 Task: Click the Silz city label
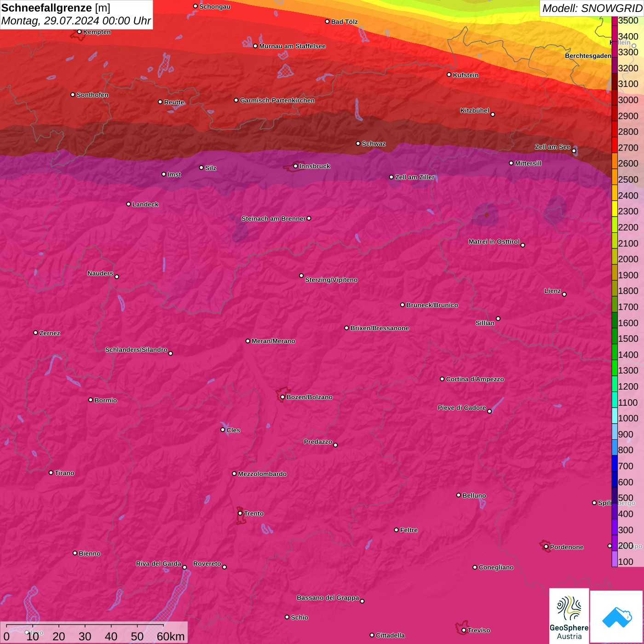click(x=211, y=168)
